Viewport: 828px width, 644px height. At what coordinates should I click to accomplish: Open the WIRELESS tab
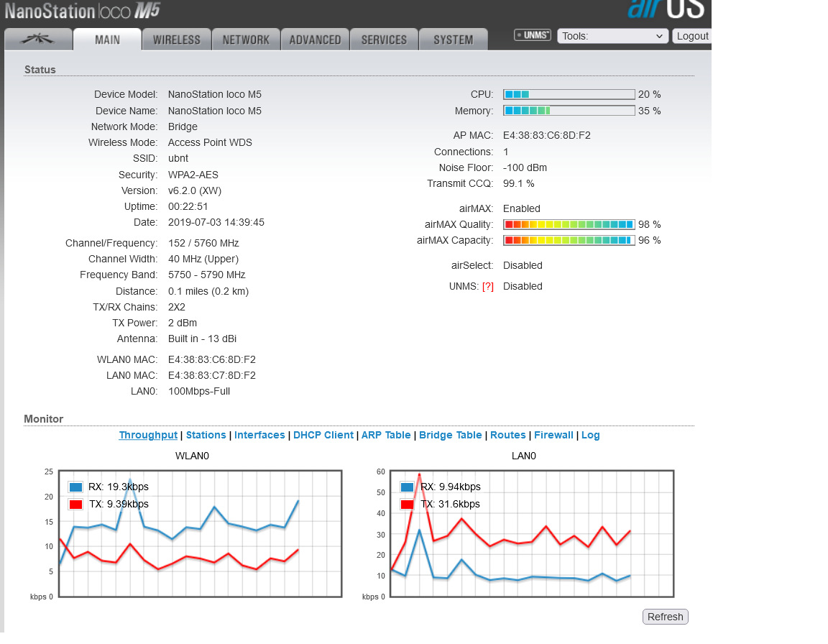(x=177, y=40)
